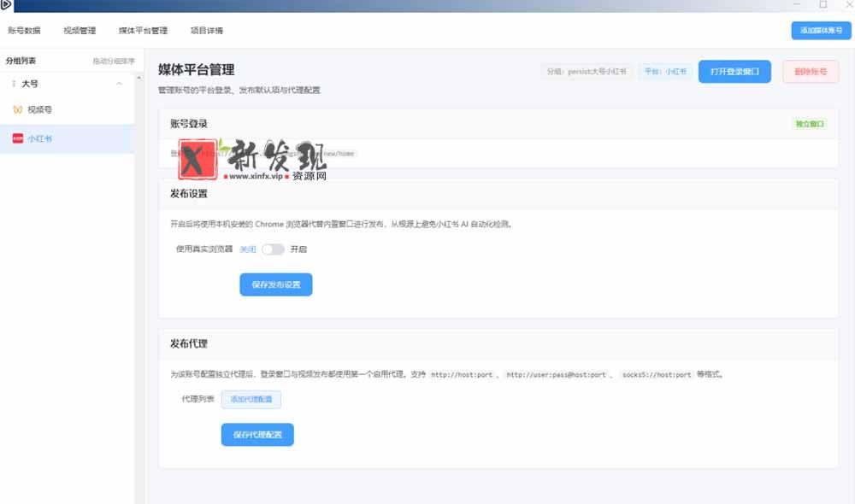Click the 拖动分组排序 label
Image resolution: width=855 pixels, height=504 pixels.
tap(114, 61)
